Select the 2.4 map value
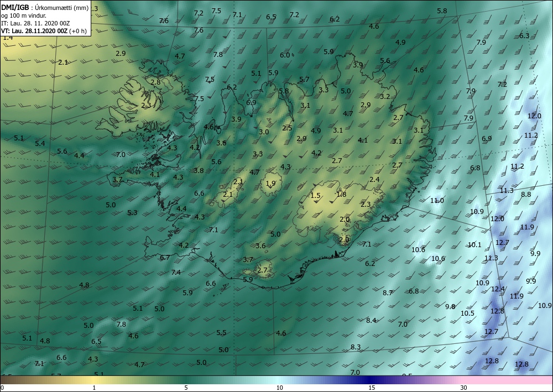The width and height of the screenshot is (553, 392). [374, 180]
